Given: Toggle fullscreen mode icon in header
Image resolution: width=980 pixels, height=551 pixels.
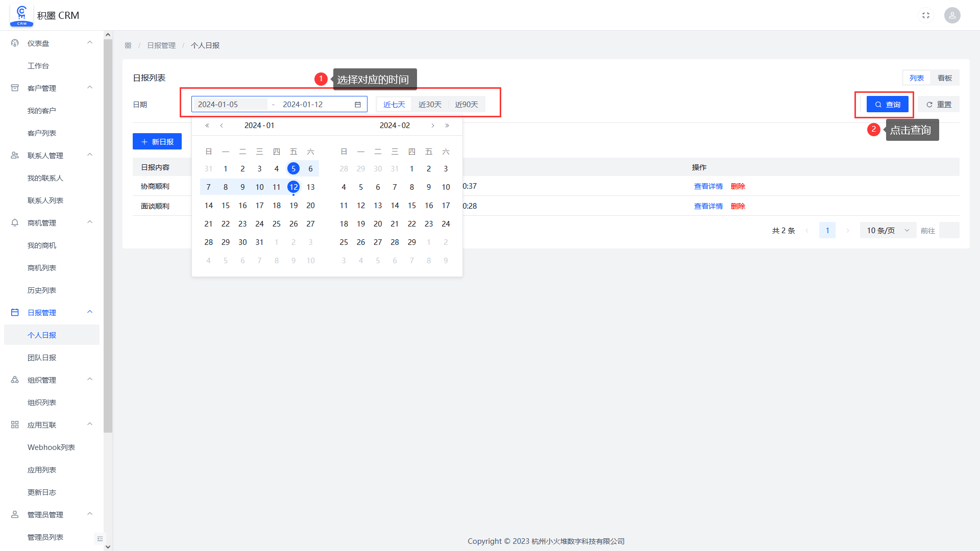Looking at the screenshot, I should (926, 15).
